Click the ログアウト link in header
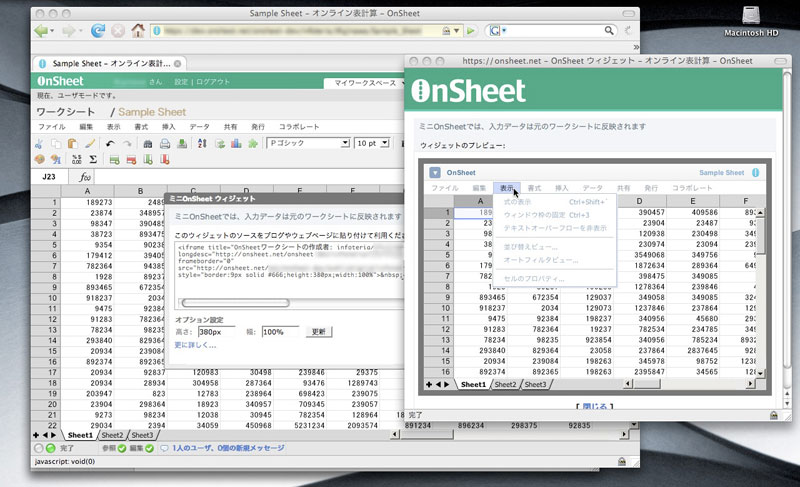 [213, 82]
